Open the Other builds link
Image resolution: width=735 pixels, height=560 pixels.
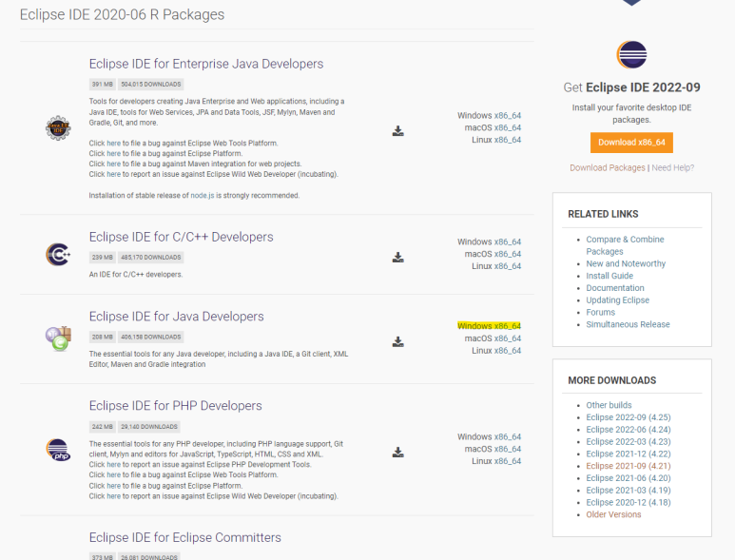[x=609, y=405]
